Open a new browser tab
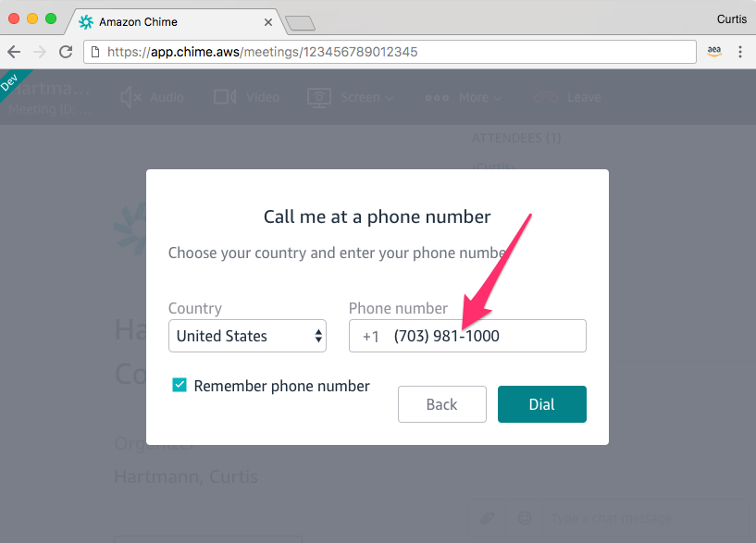Viewport: 756px width, 543px height. (300, 23)
